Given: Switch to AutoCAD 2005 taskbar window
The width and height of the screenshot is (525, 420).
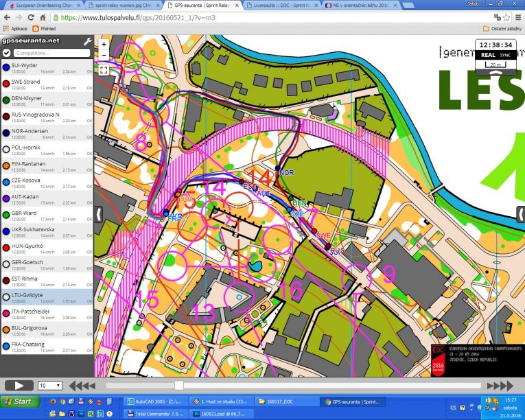Looking at the screenshot, I should pos(155,401).
